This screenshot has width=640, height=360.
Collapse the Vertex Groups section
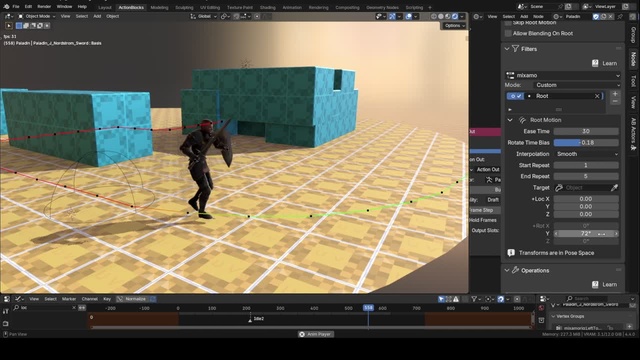click(553, 316)
